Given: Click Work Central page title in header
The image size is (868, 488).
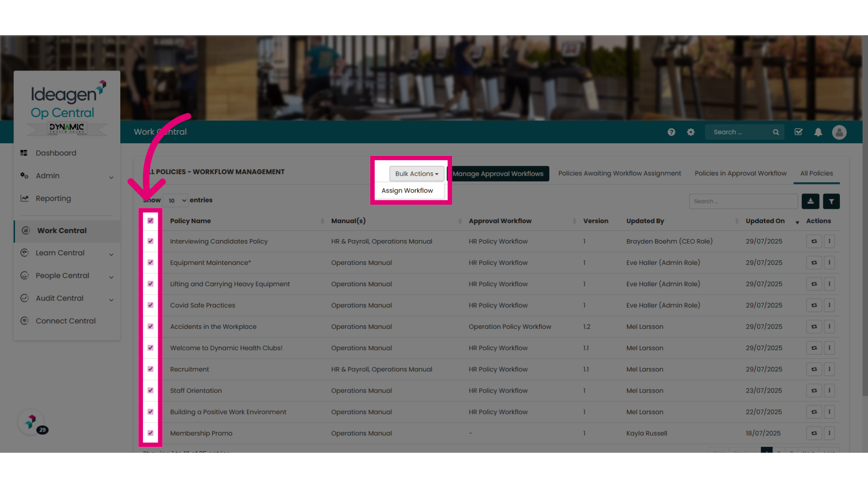Looking at the screenshot, I should tap(160, 132).
